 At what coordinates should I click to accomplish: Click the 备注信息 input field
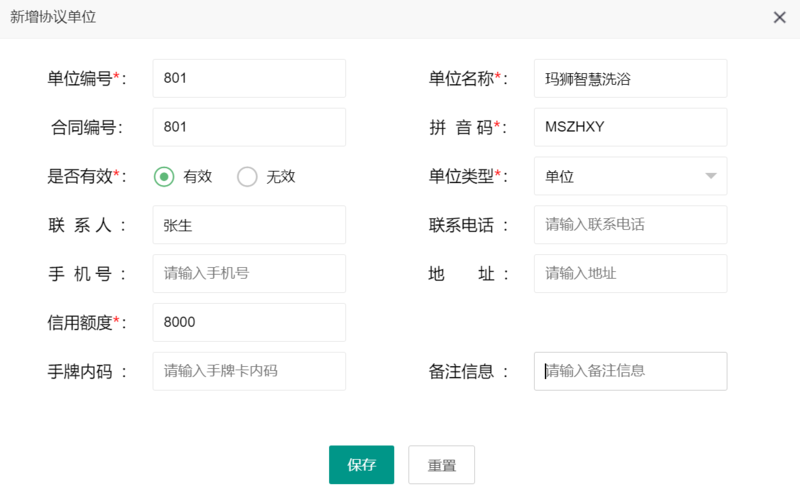point(630,371)
